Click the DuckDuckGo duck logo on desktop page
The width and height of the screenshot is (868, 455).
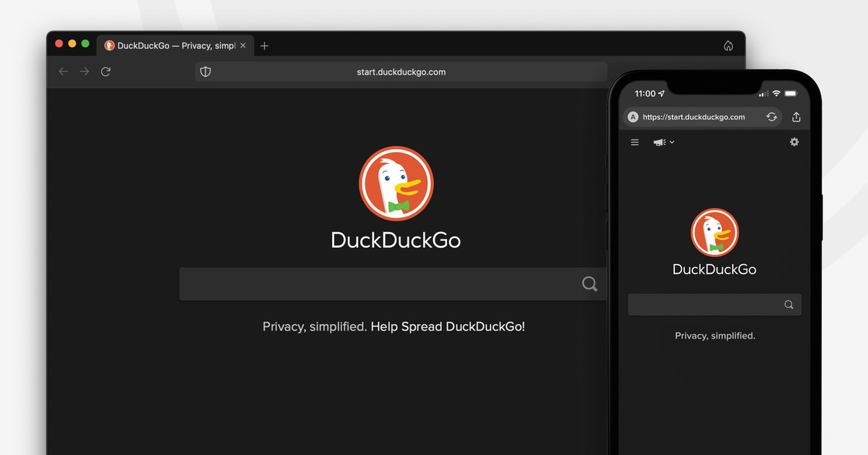point(396,184)
